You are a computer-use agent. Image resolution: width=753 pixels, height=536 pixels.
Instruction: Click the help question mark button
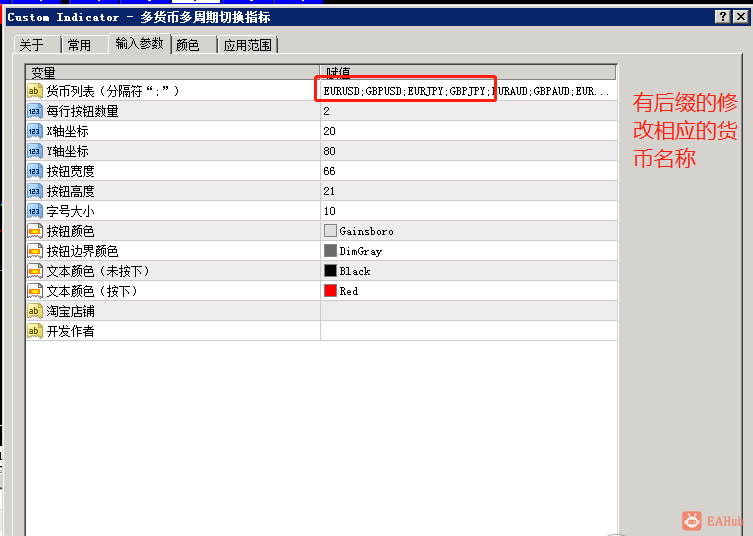point(722,17)
